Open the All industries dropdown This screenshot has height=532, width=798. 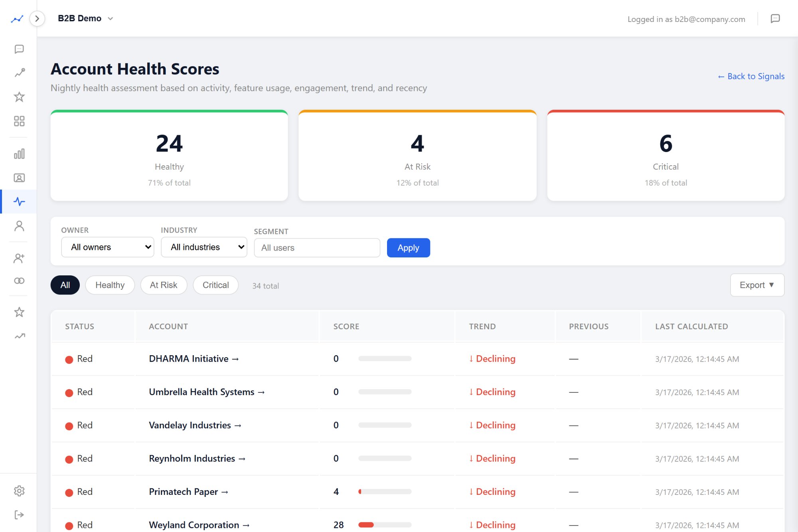(203, 247)
